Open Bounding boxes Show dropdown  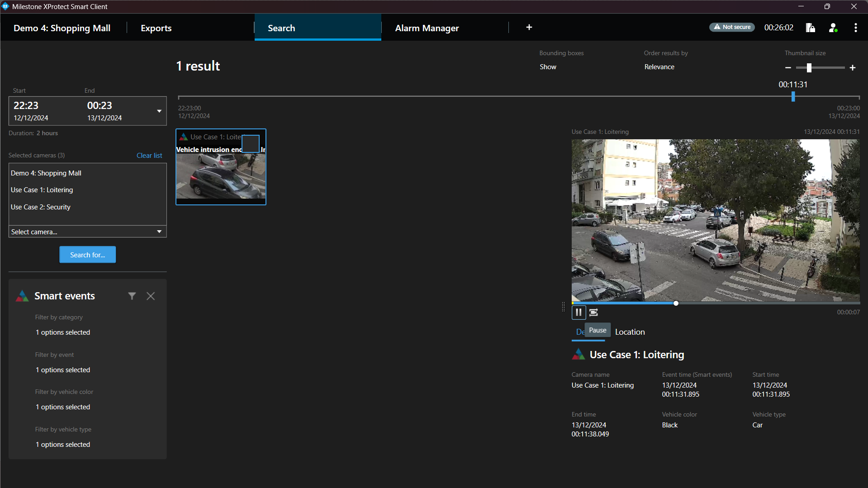pos(548,67)
